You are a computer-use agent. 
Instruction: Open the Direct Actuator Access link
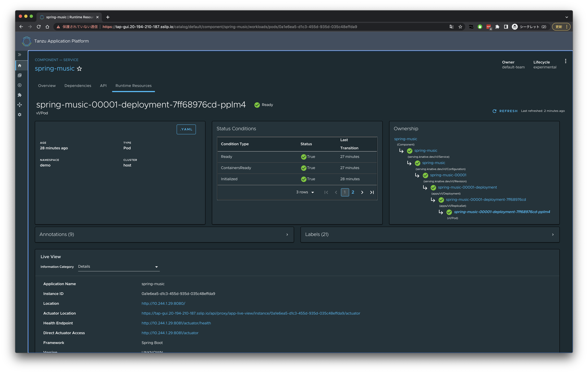click(170, 333)
